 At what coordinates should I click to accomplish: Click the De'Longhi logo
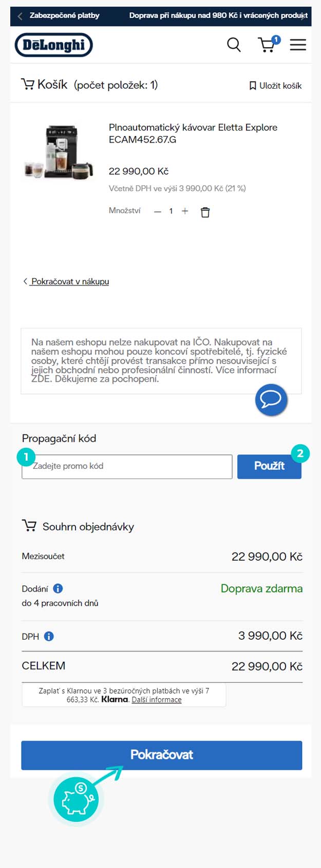click(54, 45)
